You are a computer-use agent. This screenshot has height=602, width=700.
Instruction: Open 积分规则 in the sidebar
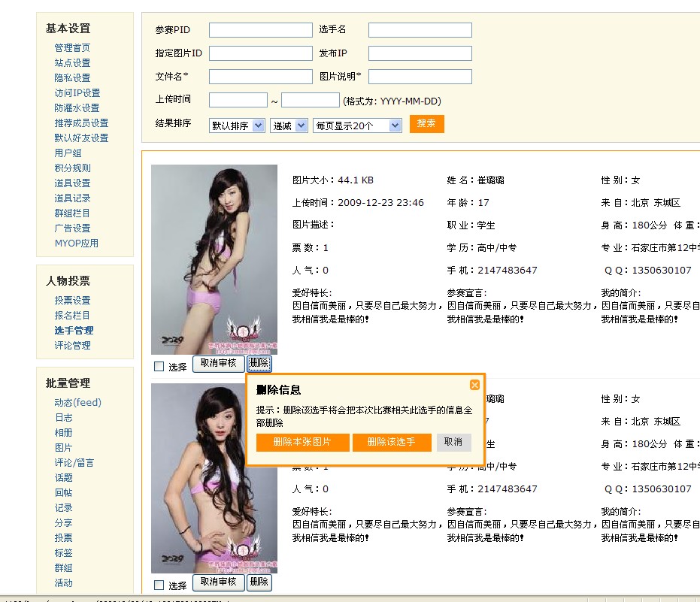coord(72,168)
